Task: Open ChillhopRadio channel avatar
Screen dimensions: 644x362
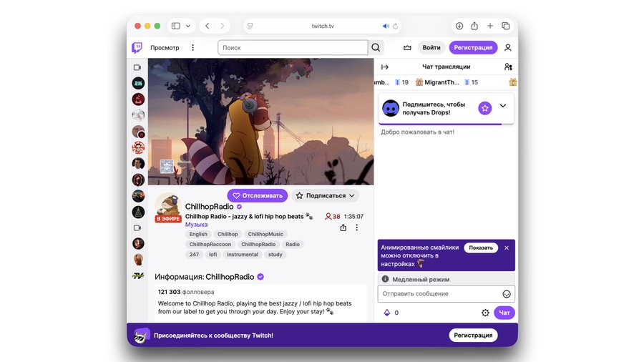Action: pos(168,207)
